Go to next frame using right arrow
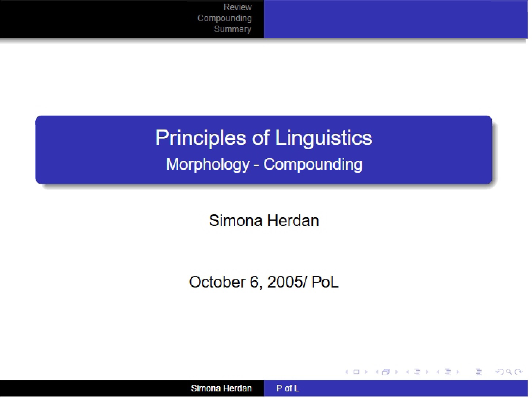Viewport: 532px width, 398px height. 397,372
